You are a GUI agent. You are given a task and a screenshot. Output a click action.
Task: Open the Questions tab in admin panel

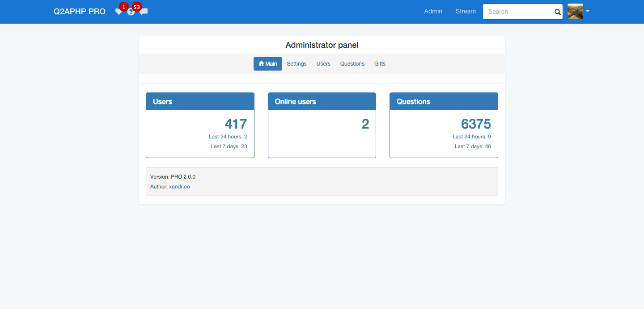pos(352,64)
